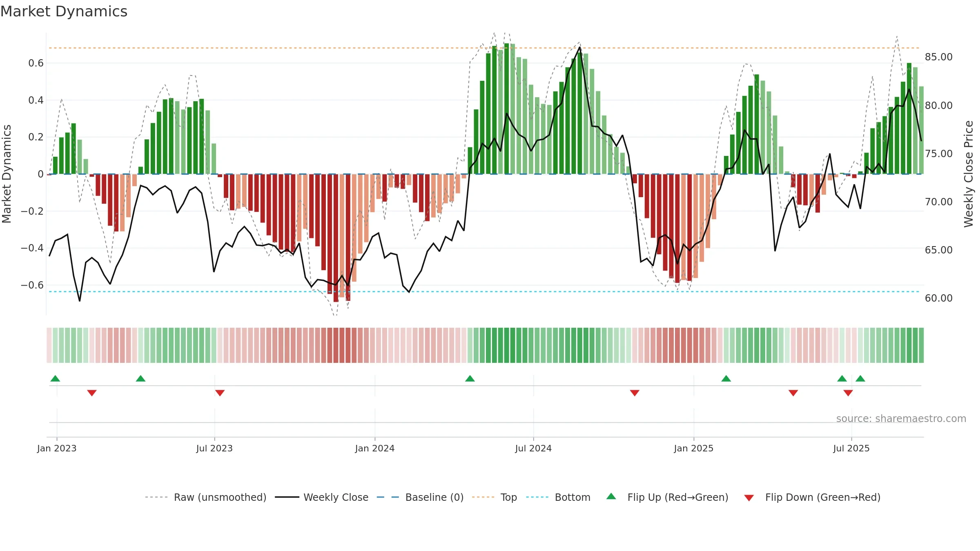Click the 75.00 price axis label
This screenshot has width=980, height=551.
[x=939, y=153]
